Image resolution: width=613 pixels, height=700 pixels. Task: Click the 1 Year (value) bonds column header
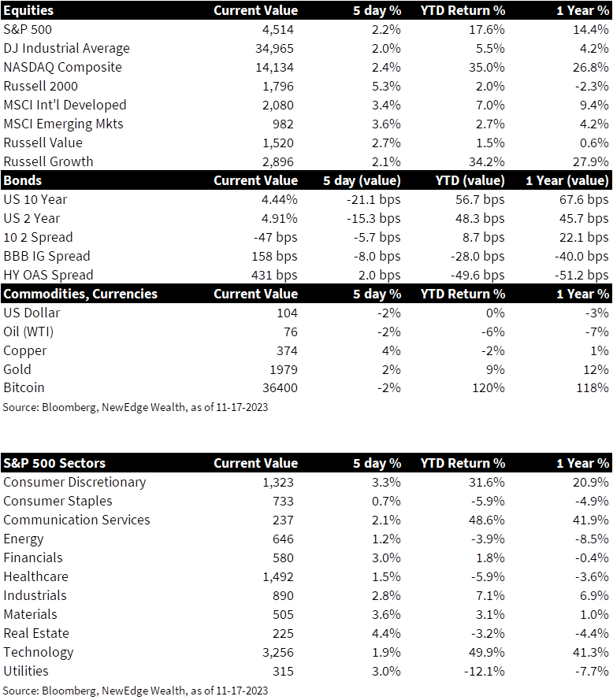567,180
